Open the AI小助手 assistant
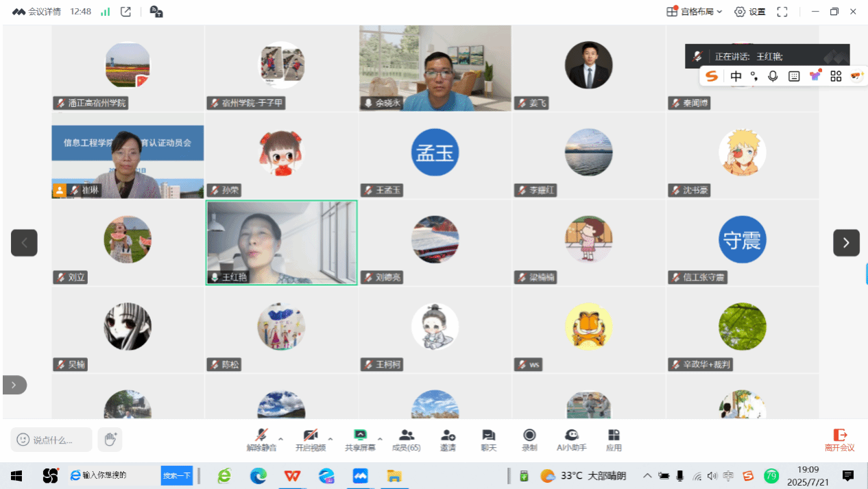The image size is (868, 489). click(x=571, y=440)
